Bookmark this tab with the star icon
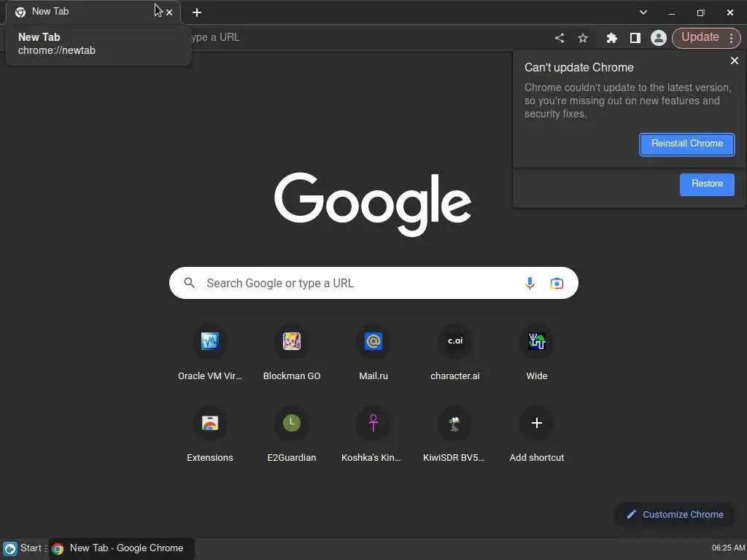The height and width of the screenshot is (560, 747). pyautogui.click(x=583, y=38)
